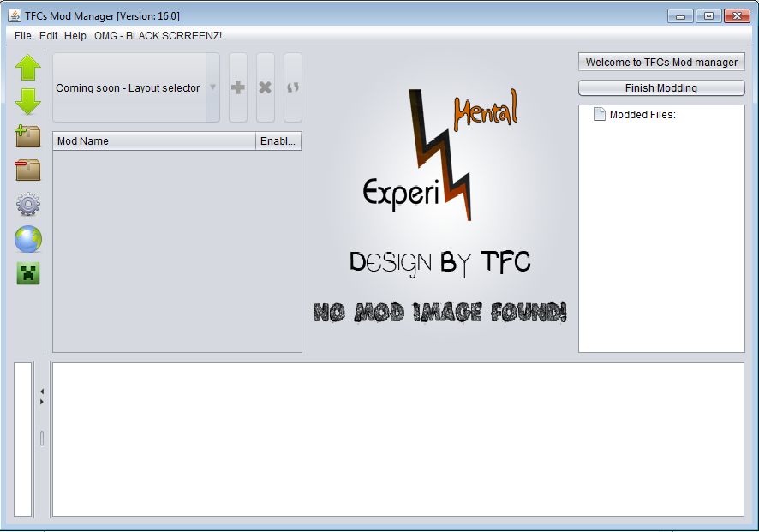Click the add mod package icon
Viewport: 759px width, 532px height.
(x=28, y=136)
